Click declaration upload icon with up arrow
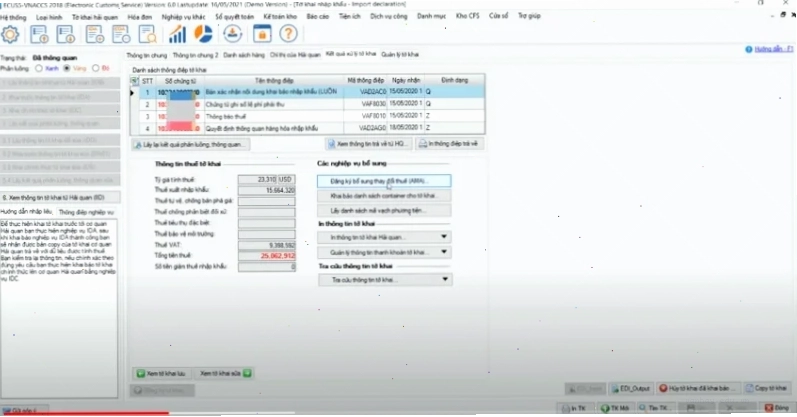Screen dimensions: 797x417 coord(39,34)
